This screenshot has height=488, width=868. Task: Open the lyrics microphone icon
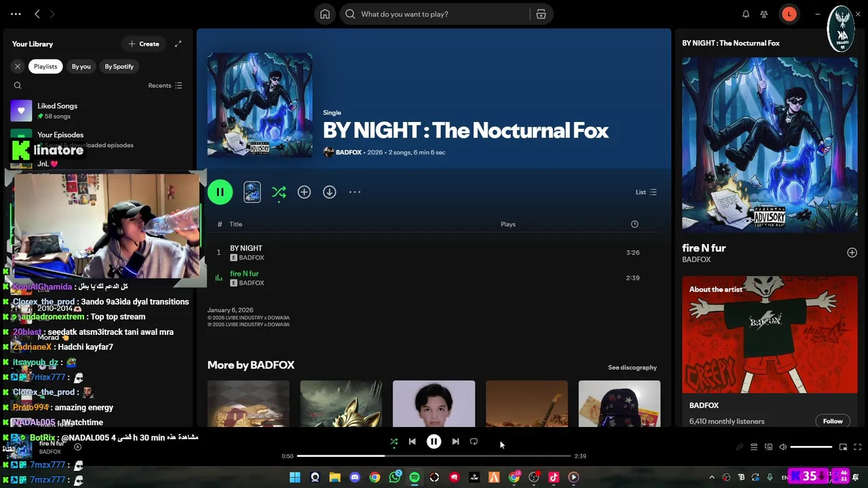740,447
